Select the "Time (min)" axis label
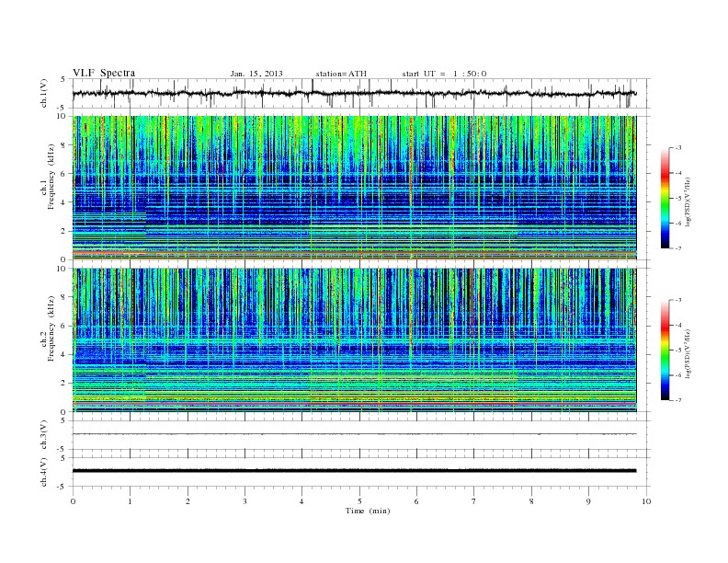The width and height of the screenshot is (728, 563). pos(368,511)
